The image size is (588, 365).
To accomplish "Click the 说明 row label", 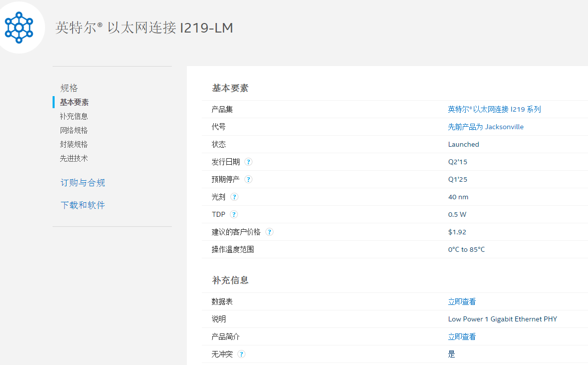I will pos(219,319).
